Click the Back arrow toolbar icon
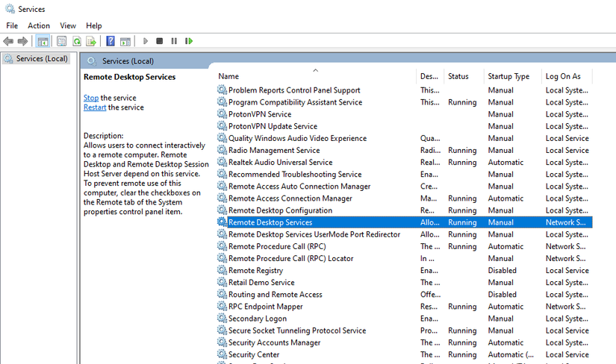This screenshot has height=364, width=616. (x=8, y=41)
